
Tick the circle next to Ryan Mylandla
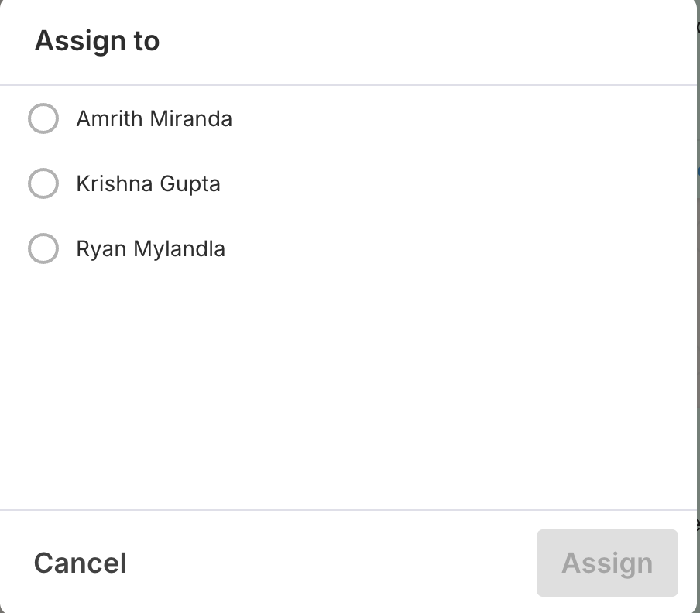click(43, 249)
